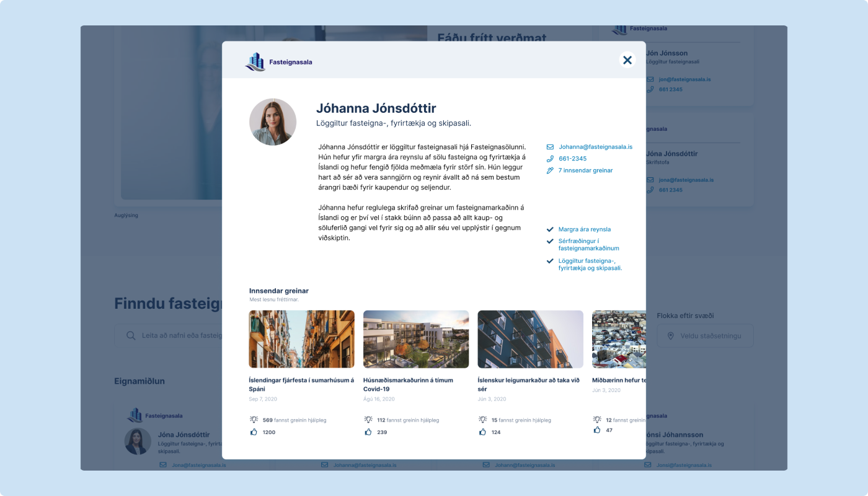Open Veldu staðsetningu dropdown on background page

click(705, 335)
